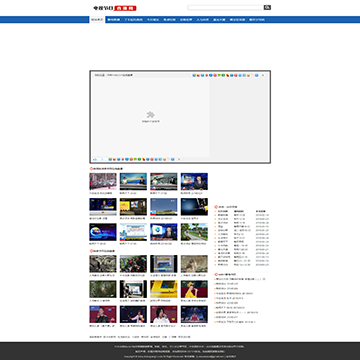Click the search magnifier button in the header
This screenshot has height=360, width=360.
tap(267, 7)
